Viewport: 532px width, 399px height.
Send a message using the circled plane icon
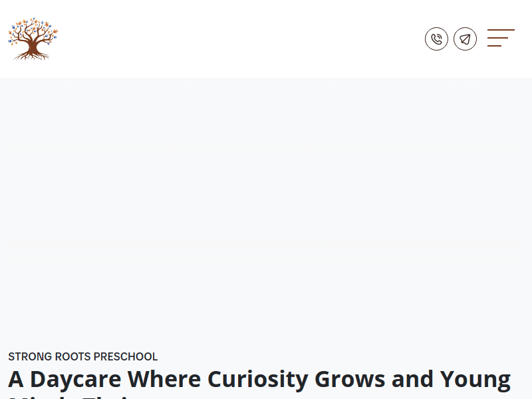point(465,39)
